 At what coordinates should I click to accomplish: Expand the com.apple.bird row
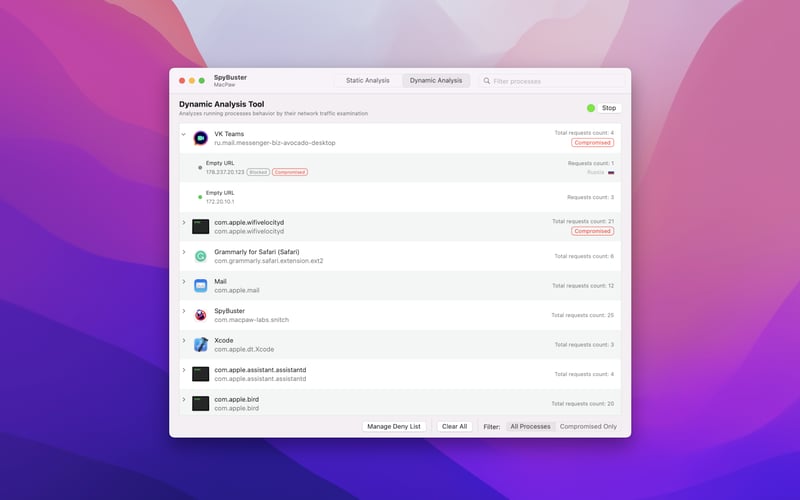pos(184,399)
